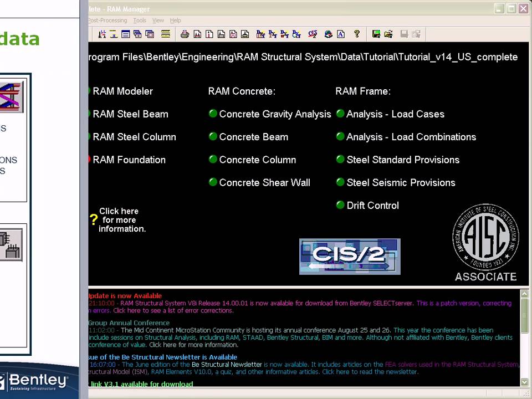Click the 'RAM Concrete:' heading
Screen dimensions: 532x399
coord(242,91)
